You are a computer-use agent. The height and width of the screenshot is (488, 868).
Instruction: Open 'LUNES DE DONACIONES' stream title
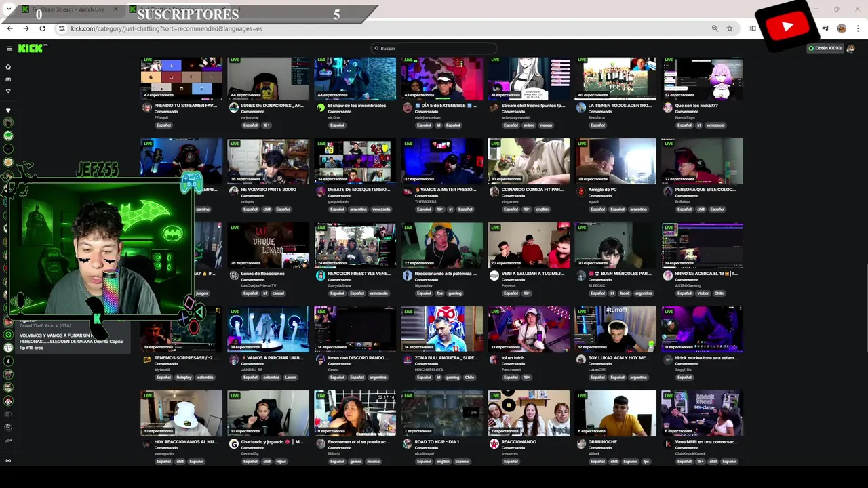pyautogui.click(x=273, y=106)
